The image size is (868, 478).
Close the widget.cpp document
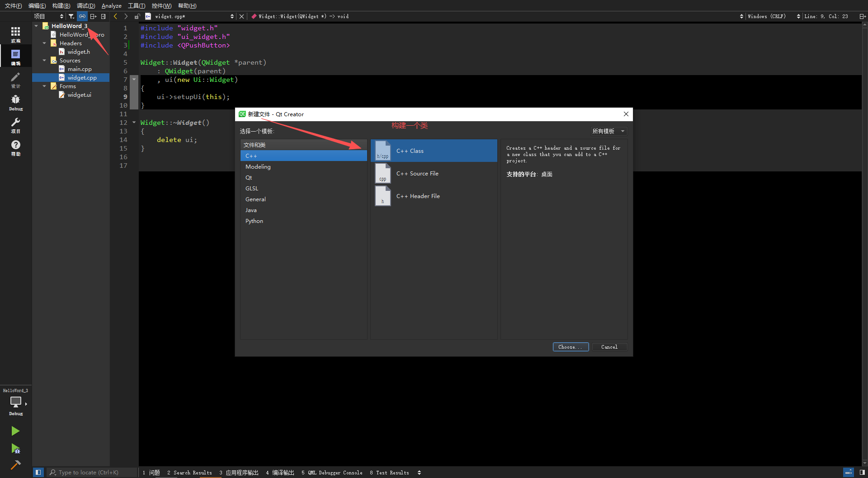pyautogui.click(x=241, y=16)
